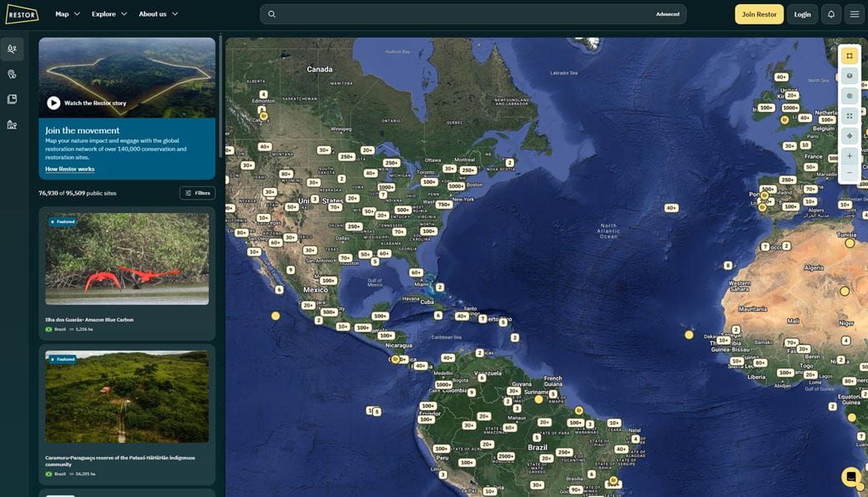Expand the About us dropdown menu
Image resolution: width=868 pixels, height=497 pixels.
tap(158, 14)
